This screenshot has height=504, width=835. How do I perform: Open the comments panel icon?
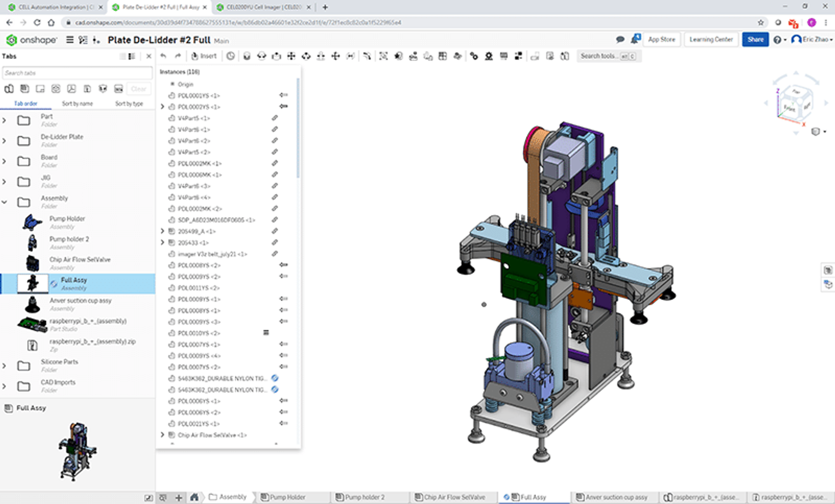click(x=621, y=39)
